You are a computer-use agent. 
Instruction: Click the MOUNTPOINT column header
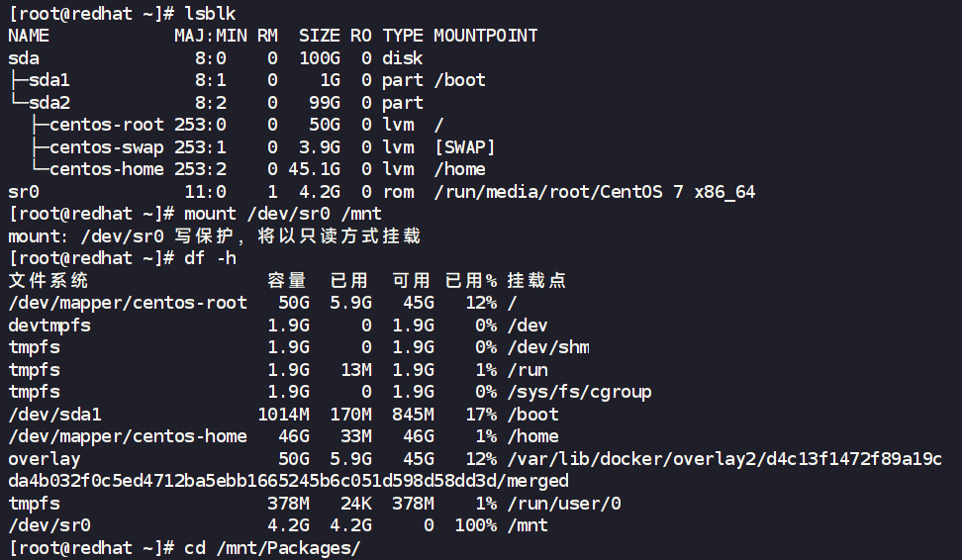[x=485, y=36]
